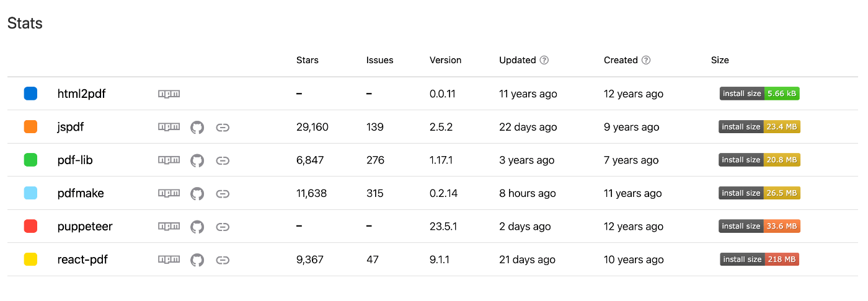Click the green color swatch for pdf-lib
Image resolution: width=868 pixels, height=301 pixels.
pyautogui.click(x=30, y=160)
